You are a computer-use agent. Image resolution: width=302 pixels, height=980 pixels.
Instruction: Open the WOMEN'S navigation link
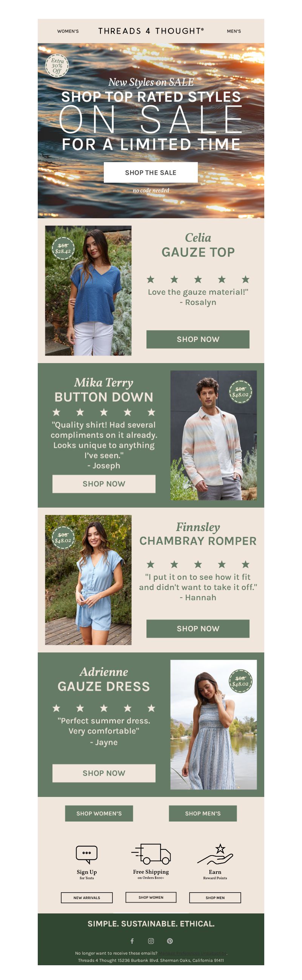(x=68, y=31)
